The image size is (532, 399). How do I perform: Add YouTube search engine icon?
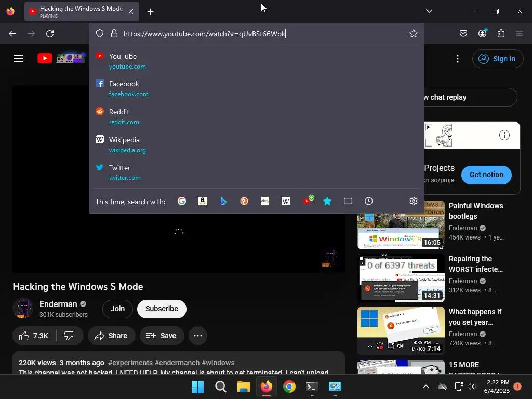click(x=308, y=201)
